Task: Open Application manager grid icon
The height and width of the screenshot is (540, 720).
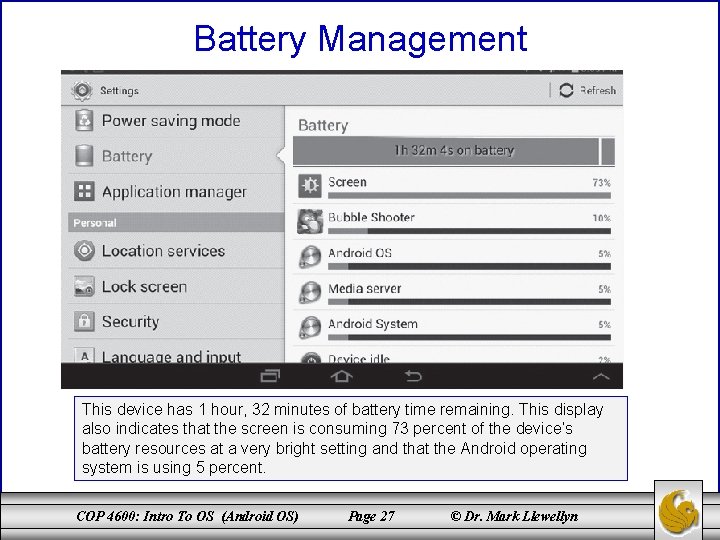Action: click(x=84, y=191)
